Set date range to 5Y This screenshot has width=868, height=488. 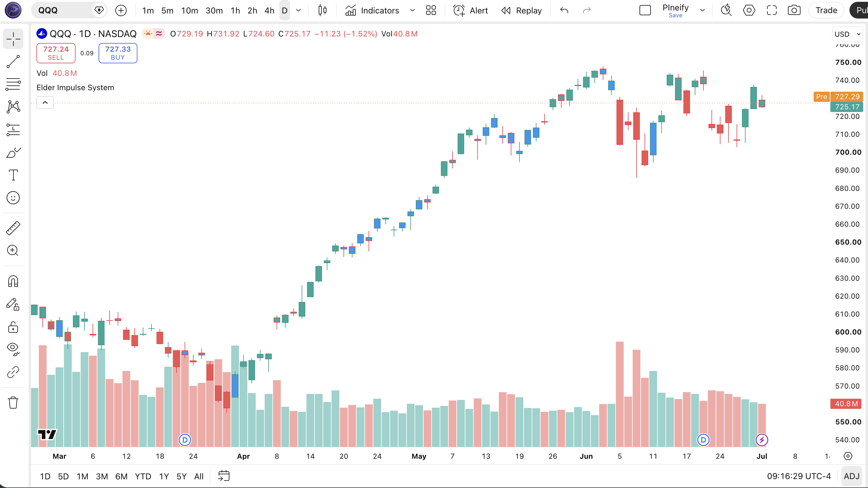(x=182, y=476)
